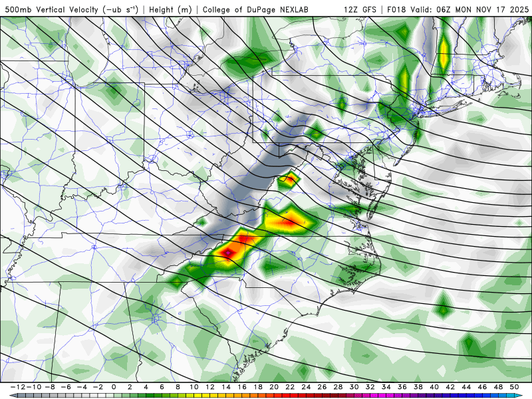This screenshot has height=399, width=532.
Task: Click the '30' color scale label
Action: 354,387
